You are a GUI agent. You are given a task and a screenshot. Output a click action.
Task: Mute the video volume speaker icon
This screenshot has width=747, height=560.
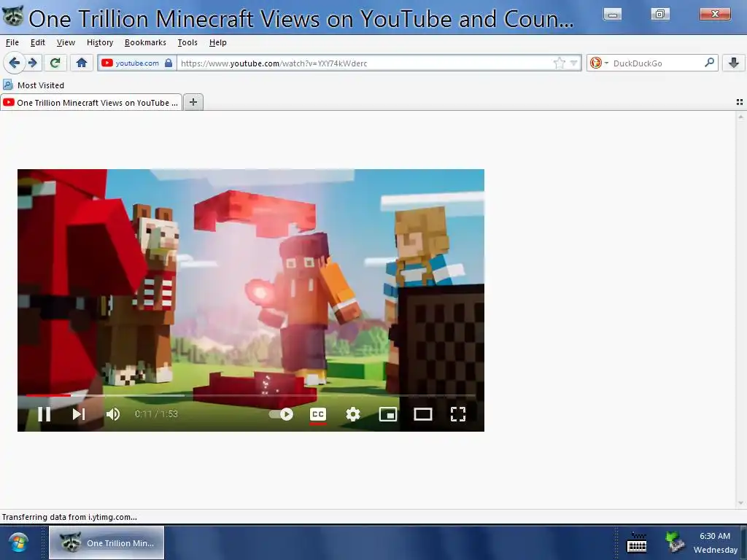(113, 414)
